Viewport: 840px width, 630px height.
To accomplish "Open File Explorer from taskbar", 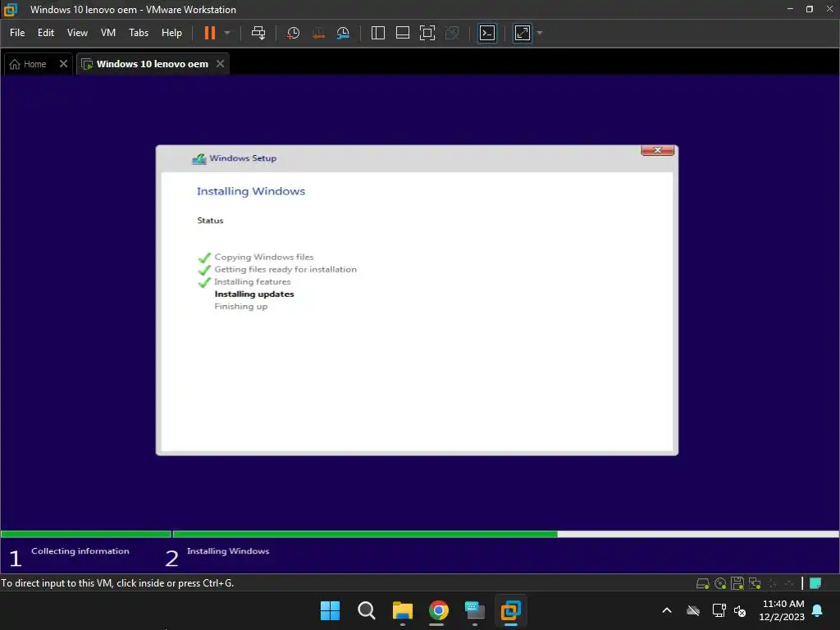I will point(402,610).
